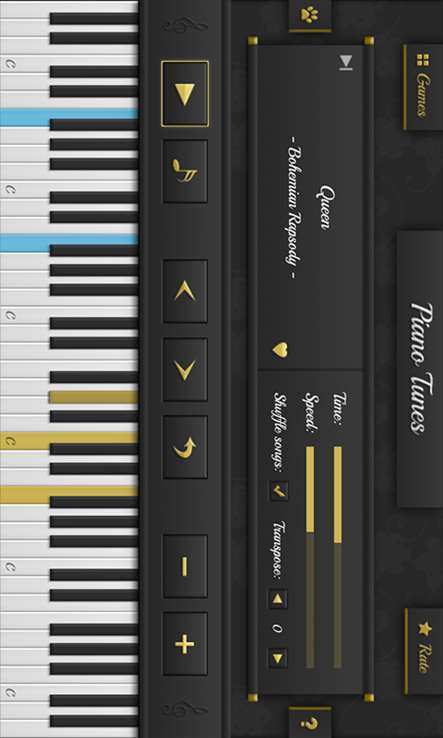This screenshot has width=443, height=738.
Task: Open the Rate tab
Action: [x=424, y=651]
